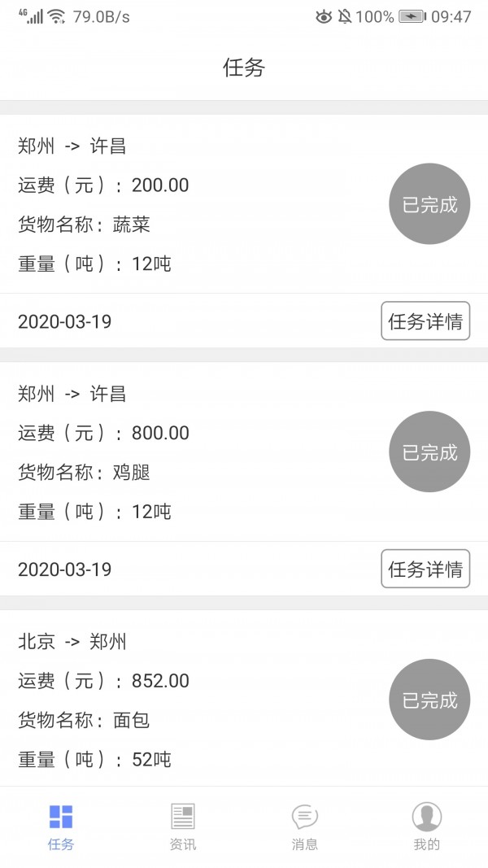Tap the 4G signal strength icon

(30, 16)
